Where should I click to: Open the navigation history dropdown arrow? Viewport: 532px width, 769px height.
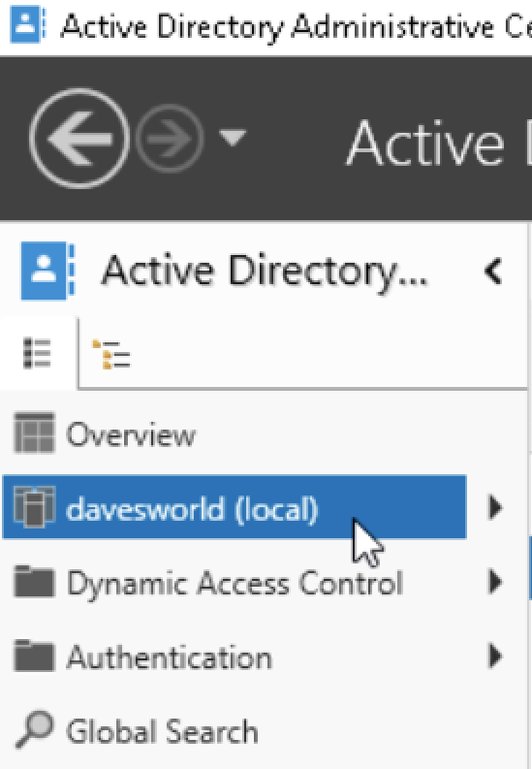233,138
